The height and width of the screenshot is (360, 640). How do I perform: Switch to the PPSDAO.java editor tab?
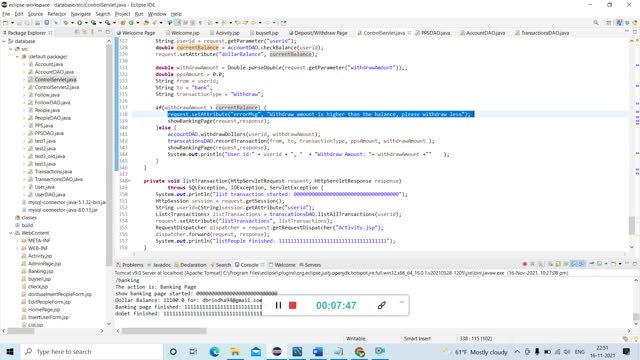pyautogui.click(x=433, y=33)
